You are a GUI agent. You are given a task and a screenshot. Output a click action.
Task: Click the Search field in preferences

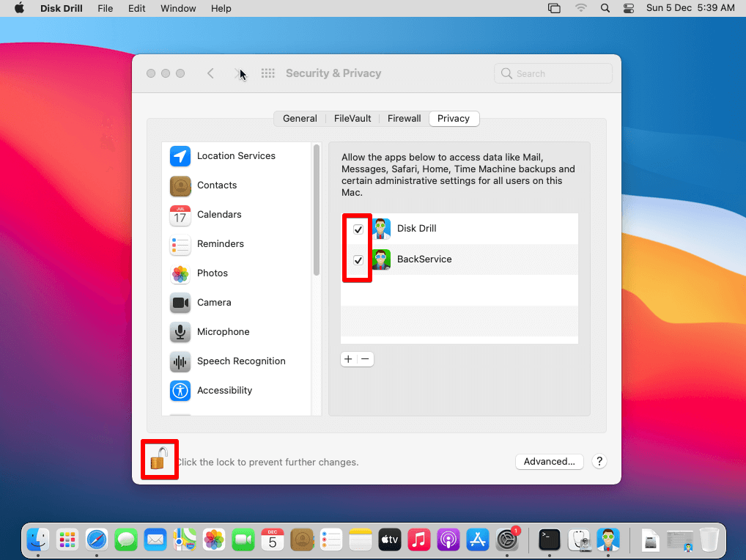pos(553,74)
